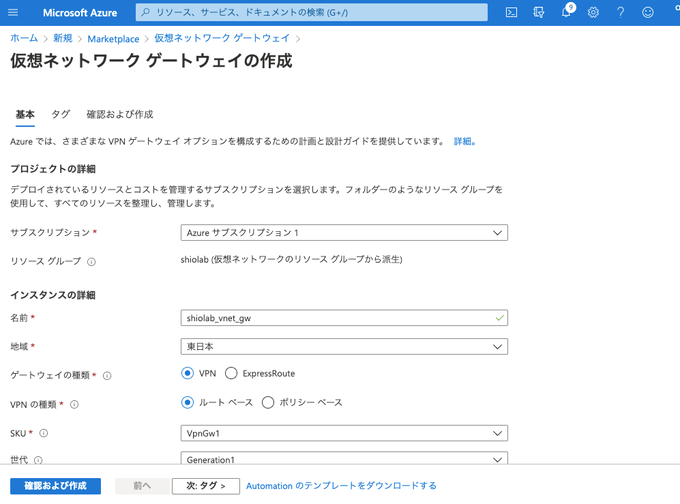Go to 仮想ネットワーク ゲートウェイ breadcrumb
This screenshot has height=504, width=680.
(222, 38)
